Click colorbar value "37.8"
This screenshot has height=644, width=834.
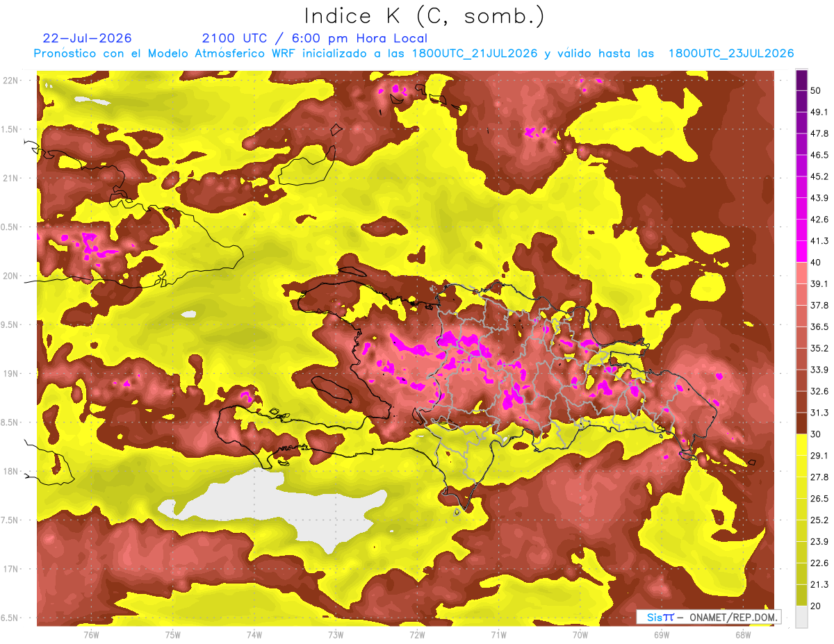pyautogui.click(x=819, y=305)
